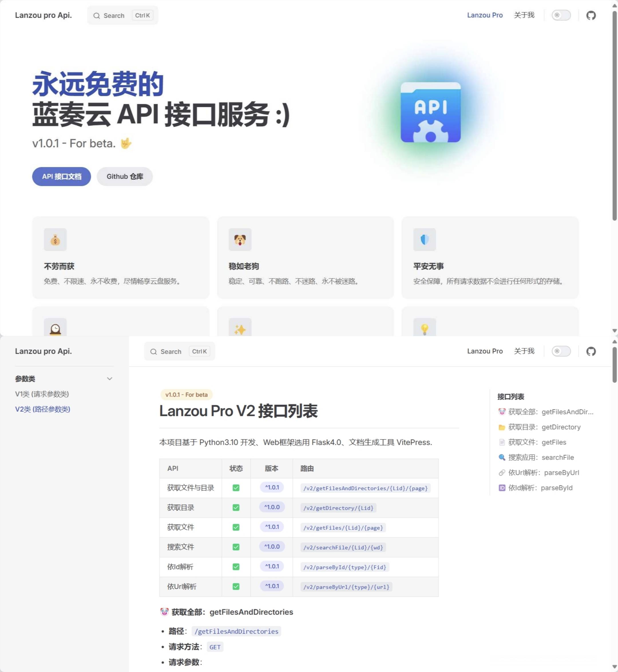Click green check in 获取文件 row
This screenshot has width=618, height=672.
[236, 527]
